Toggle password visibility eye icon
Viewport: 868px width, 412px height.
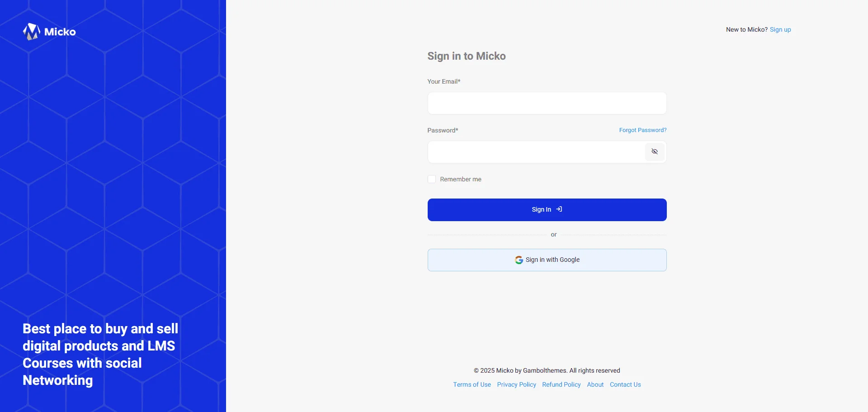point(654,152)
